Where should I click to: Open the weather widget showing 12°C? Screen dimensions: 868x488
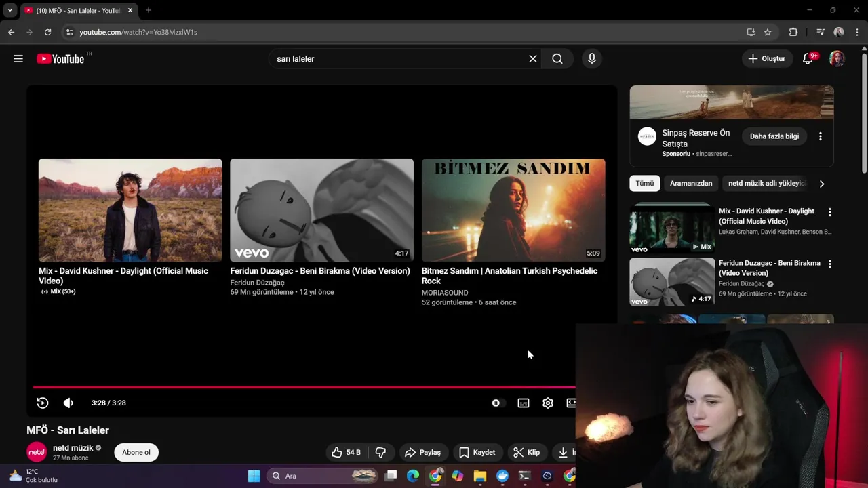pos(33,476)
